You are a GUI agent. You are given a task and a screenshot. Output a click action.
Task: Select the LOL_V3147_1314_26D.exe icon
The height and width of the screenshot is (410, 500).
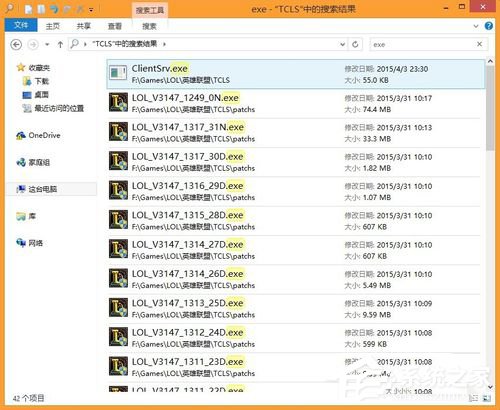[118, 278]
